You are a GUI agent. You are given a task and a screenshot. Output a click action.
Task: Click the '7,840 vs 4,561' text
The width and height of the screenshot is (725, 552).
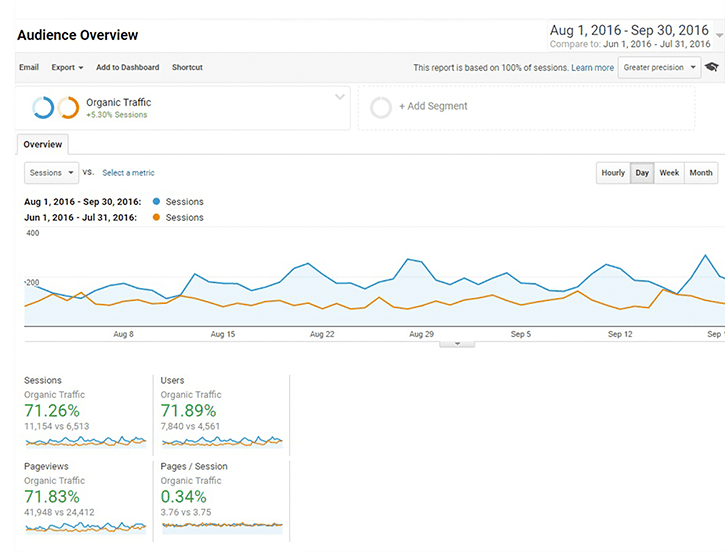click(190, 426)
